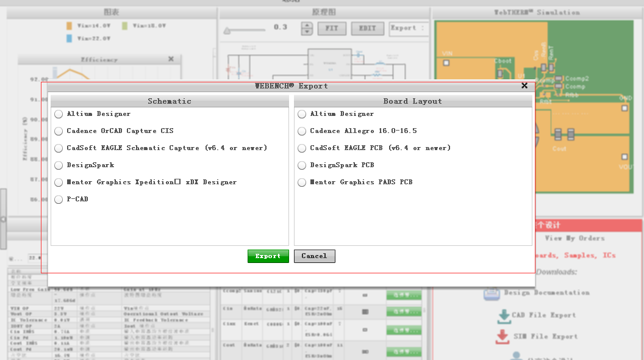
Task: Select Mentor Graphics PADS PCB option
Action: [302, 182]
